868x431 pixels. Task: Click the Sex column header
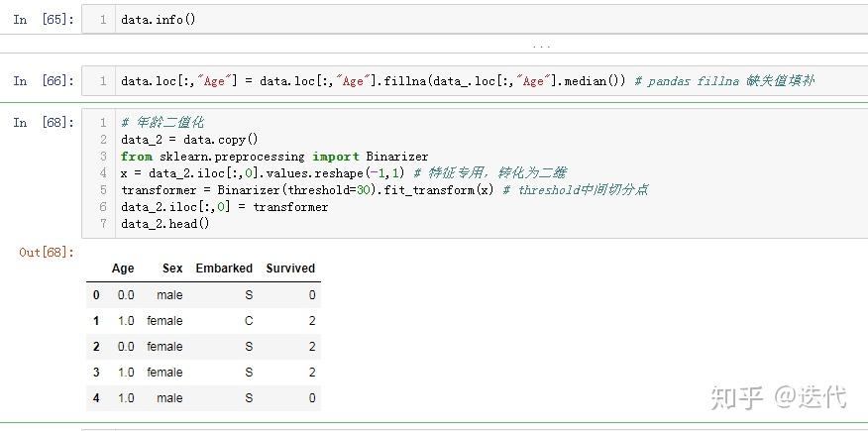pyautogui.click(x=172, y=269)
